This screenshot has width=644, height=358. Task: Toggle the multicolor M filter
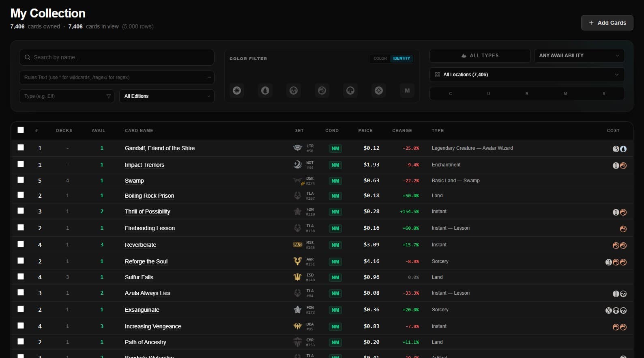click(407, 91)
